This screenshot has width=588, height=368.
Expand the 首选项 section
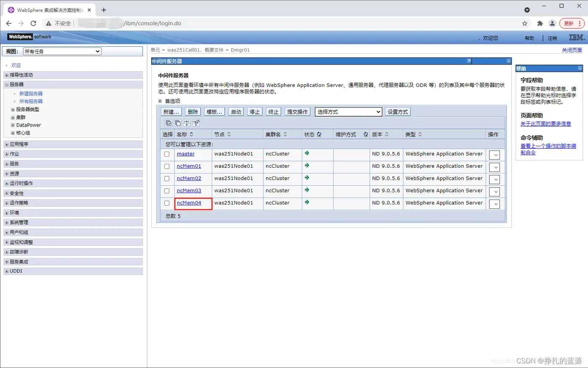160,101
